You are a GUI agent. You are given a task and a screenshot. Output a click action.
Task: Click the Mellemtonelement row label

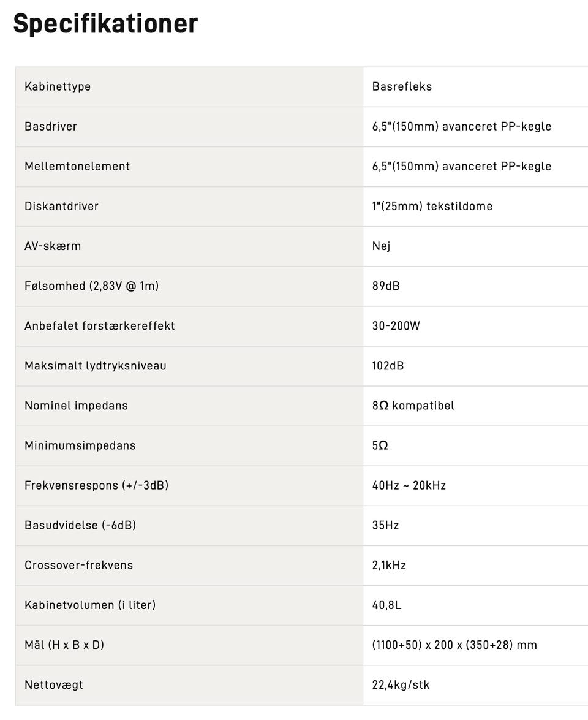click(x=77, y=166)
